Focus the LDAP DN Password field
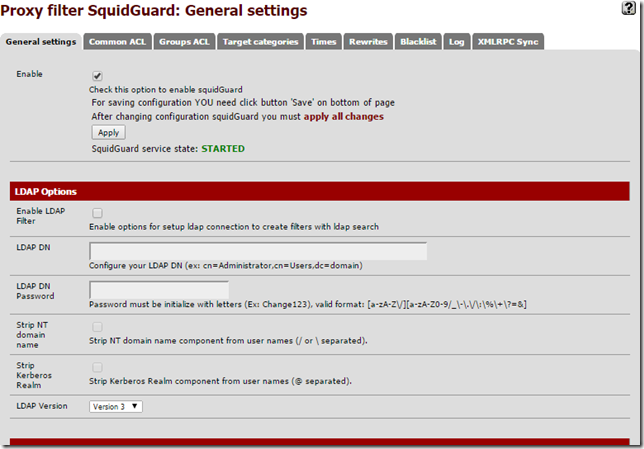This screenshot has height=449, width=644. point(159,290)
